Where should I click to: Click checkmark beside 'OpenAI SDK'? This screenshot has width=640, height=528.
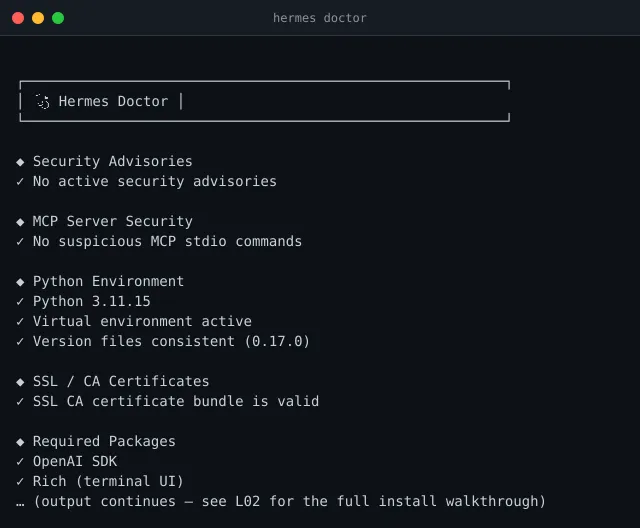click(x=20, y=461)
